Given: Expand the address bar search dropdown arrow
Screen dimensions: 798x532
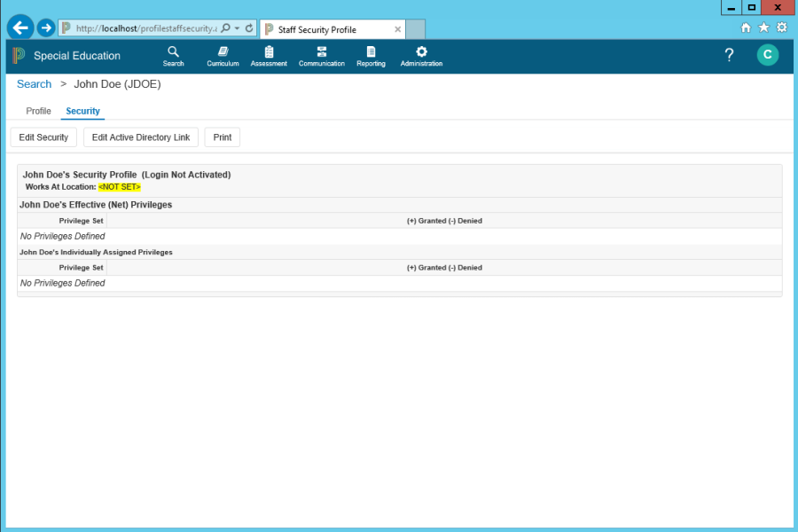Looking at the screenshot, I should (237, 28).
